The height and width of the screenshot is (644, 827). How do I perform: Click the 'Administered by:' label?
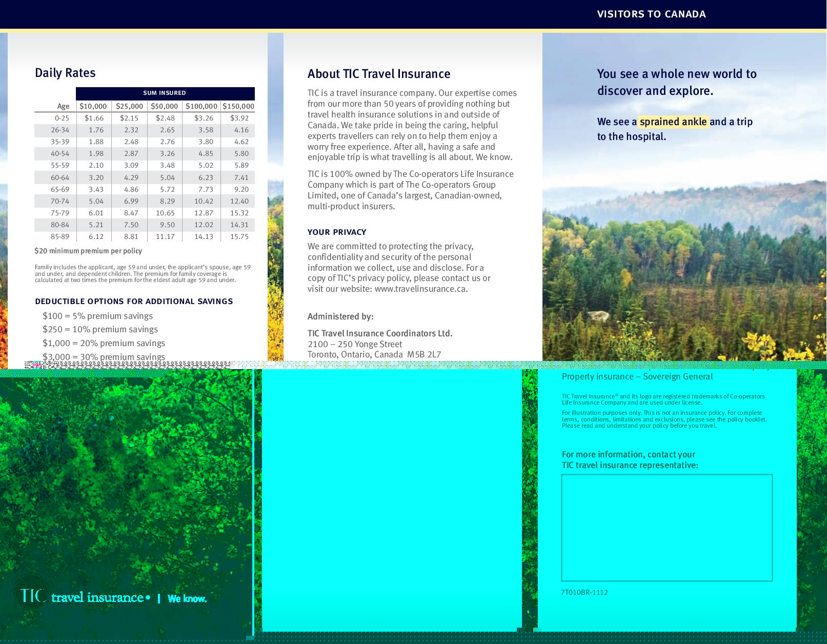tap(340, 317)
